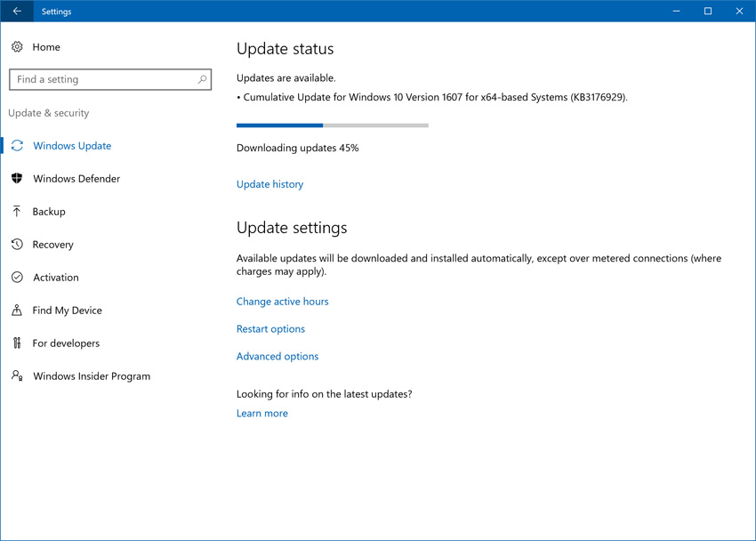Click the Windows Insider Program icon
This screenshot has height=541, width=756.
[x=17, y=376]
